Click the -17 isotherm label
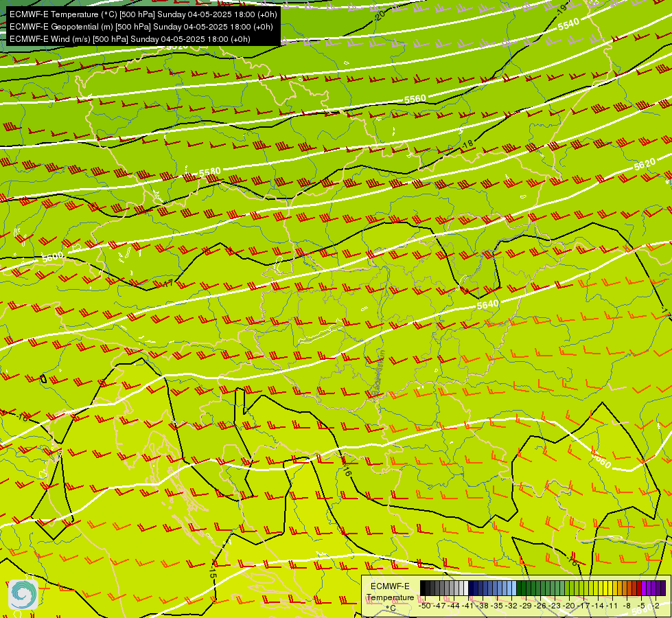 coord(168,284)
